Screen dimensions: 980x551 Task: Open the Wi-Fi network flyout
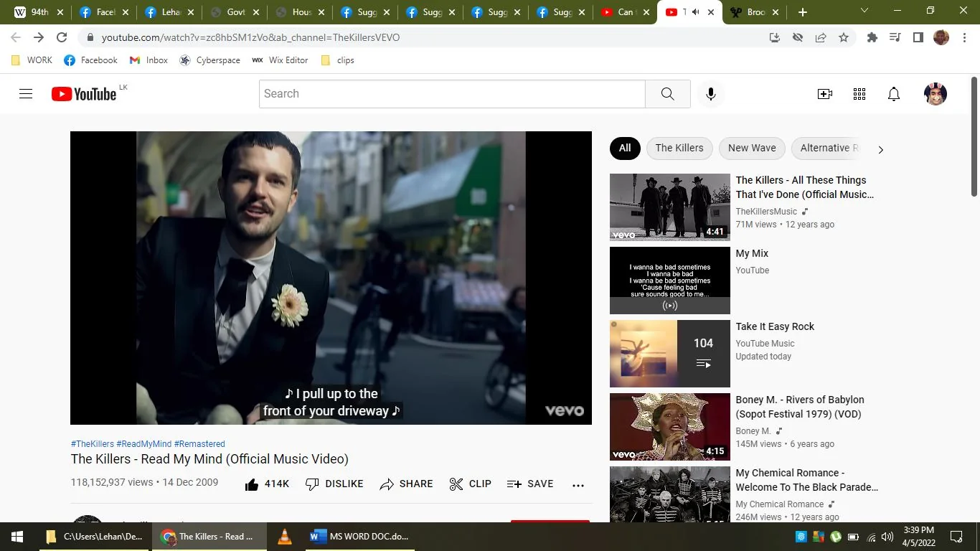[871, 537]
